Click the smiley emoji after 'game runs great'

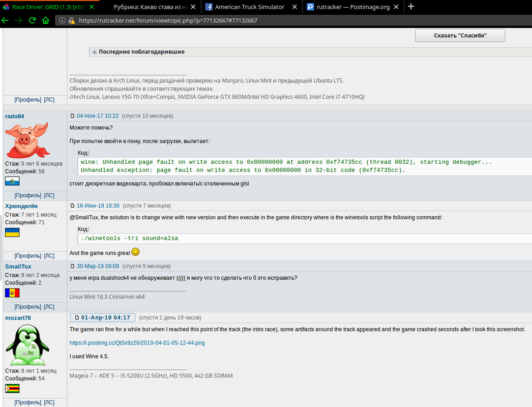pos(135,252)
